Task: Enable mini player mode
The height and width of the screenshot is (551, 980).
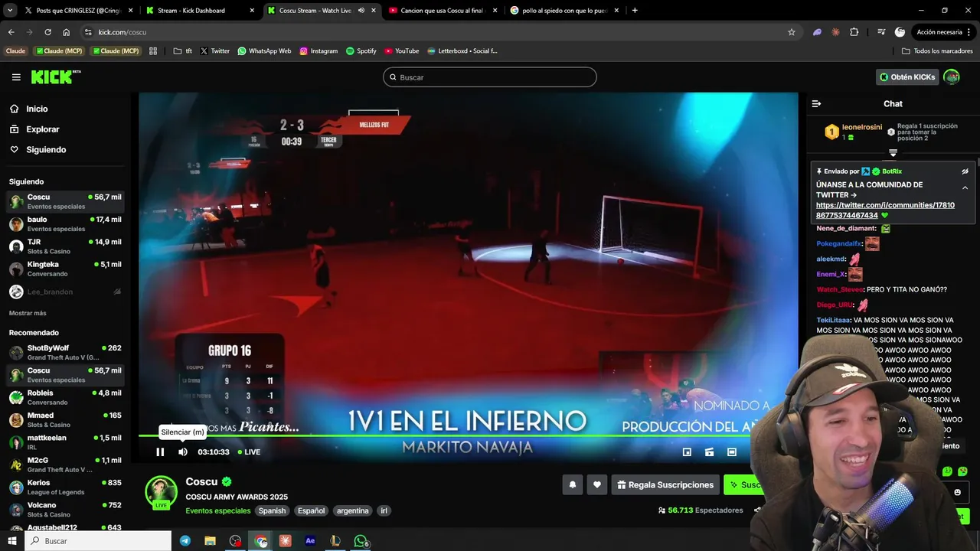Action: (687, 452)
